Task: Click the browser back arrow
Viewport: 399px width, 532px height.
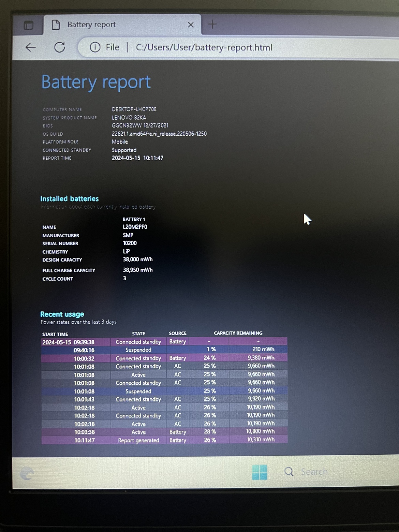Action: pos(31,47)
